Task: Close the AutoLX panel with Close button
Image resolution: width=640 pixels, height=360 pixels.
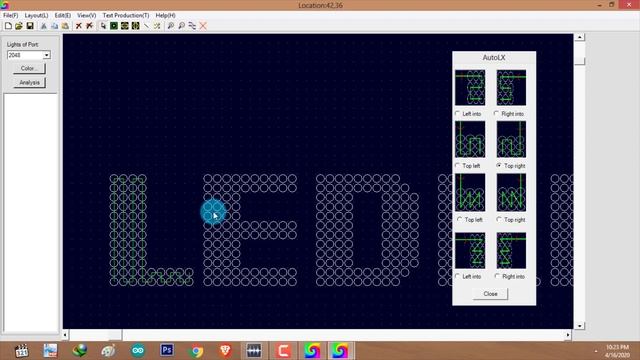Action: [x=490, y=294]
